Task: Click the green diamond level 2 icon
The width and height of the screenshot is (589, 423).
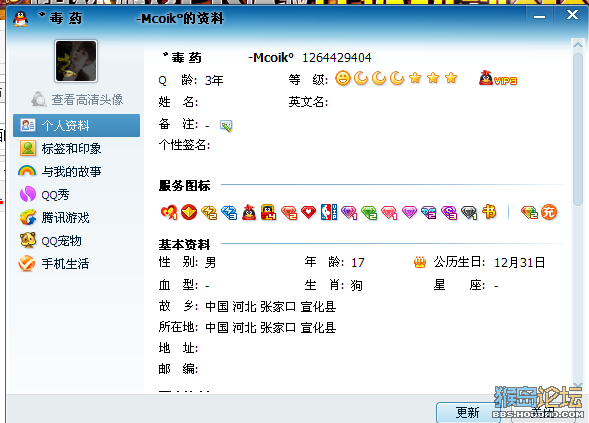Action: [x=369, y=213]
